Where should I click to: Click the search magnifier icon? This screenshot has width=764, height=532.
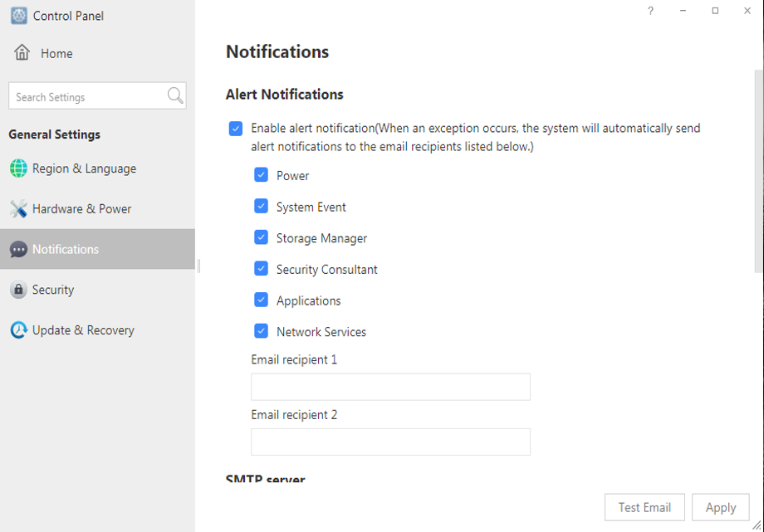pos(175,95)
